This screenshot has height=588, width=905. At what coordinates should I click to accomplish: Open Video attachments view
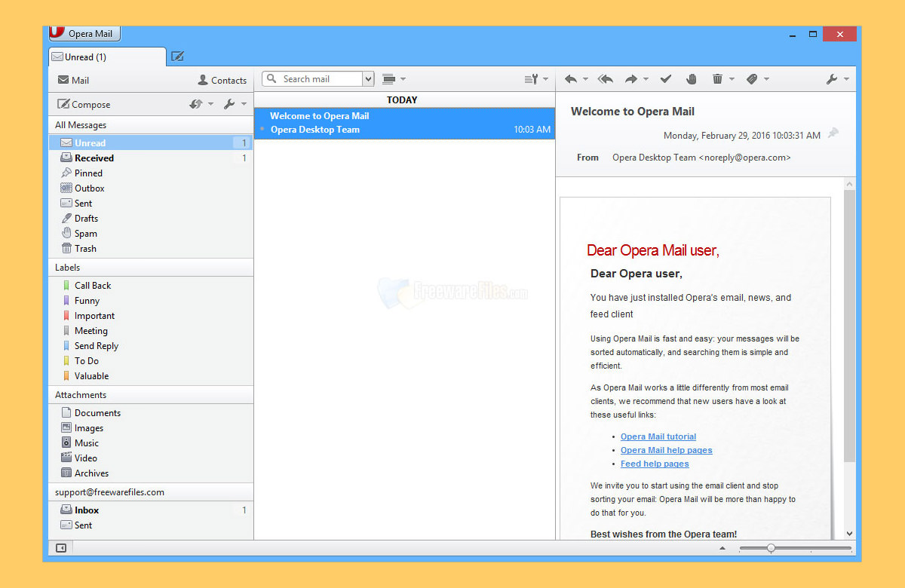tap(151, 458)
